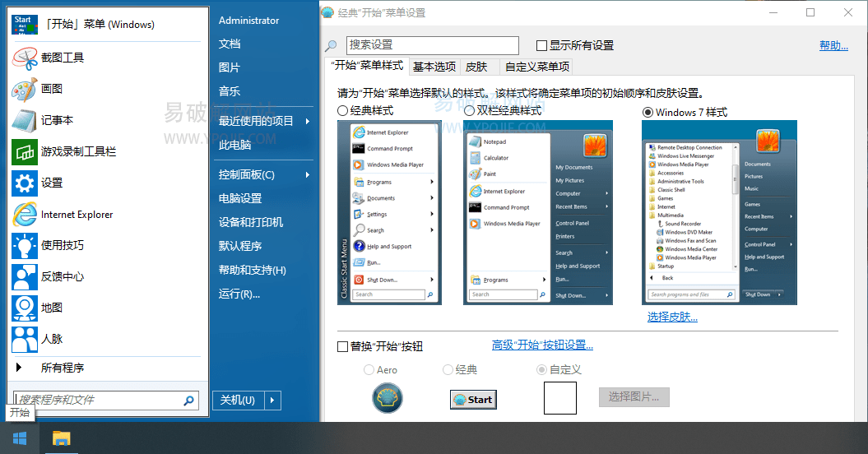Open the 使用技巧 lightbulb icon
This screenshot has height=454, width=868.
click(x=25, y=245)
